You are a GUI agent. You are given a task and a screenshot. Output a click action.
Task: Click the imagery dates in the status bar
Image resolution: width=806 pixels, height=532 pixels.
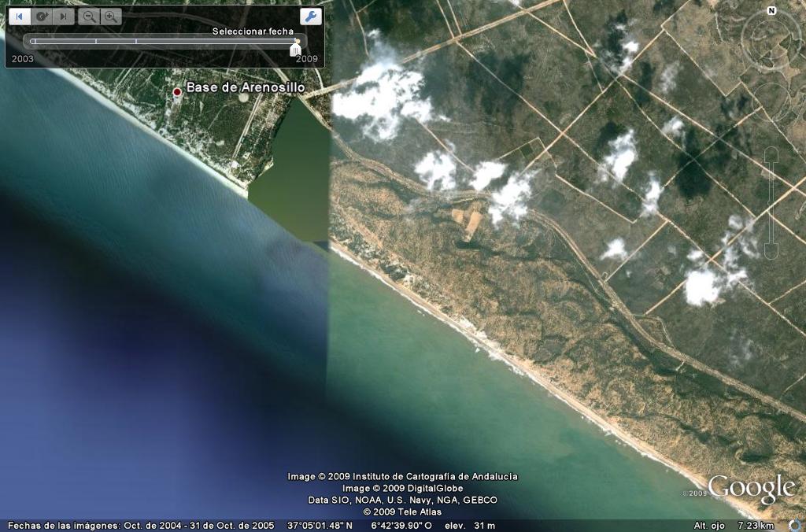click(x=140, y=525)
